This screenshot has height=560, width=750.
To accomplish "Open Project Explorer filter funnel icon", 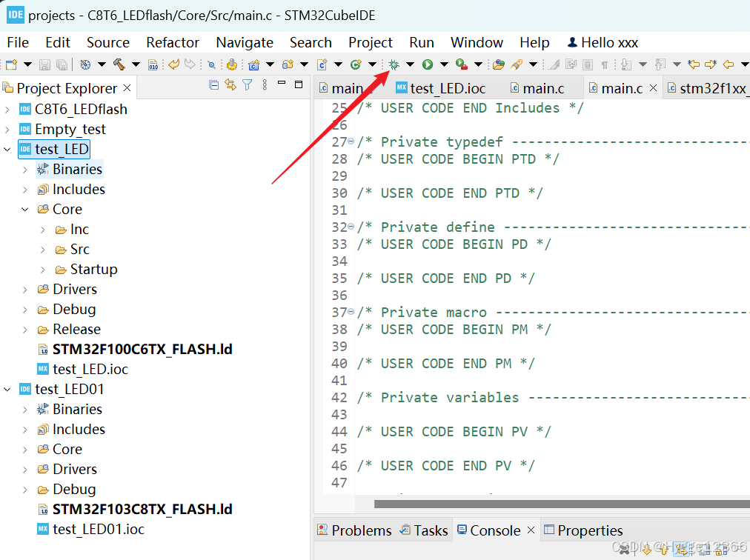I will tap(248, 85).
